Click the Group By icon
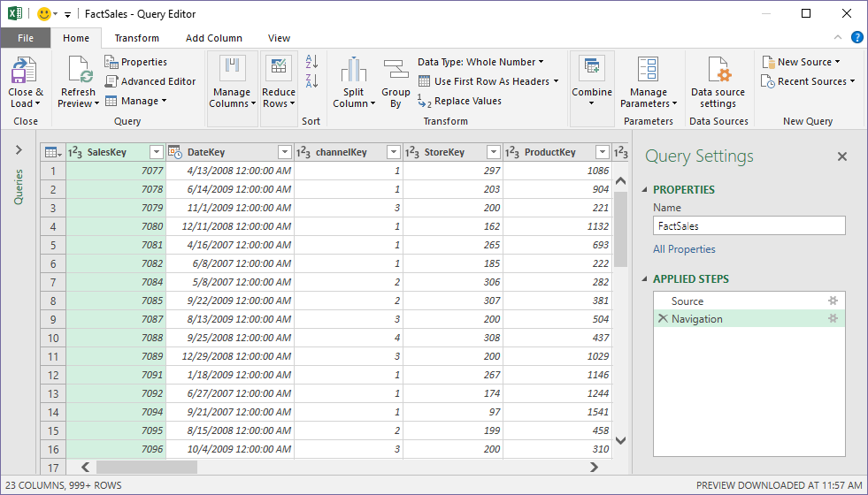Image resolution: width=868 pixels, height=495 pixels. [x=396, y=71]
